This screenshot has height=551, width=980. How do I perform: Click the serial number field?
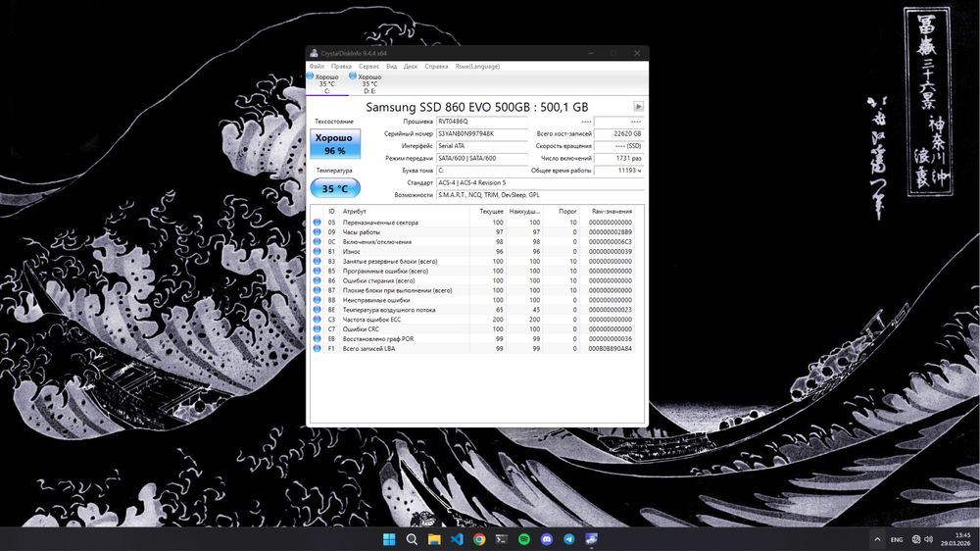pyautogui.click(x=482, y=134)
